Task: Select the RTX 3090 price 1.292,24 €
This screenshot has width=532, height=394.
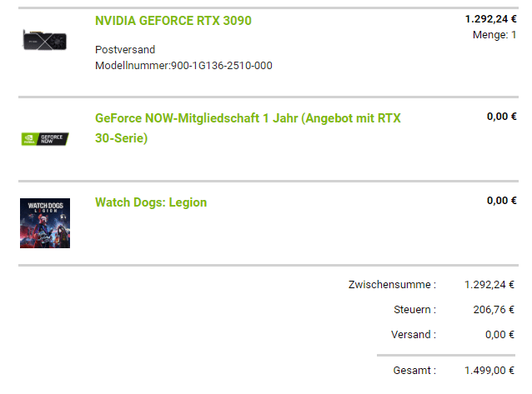Action: [x=490, y=19]
